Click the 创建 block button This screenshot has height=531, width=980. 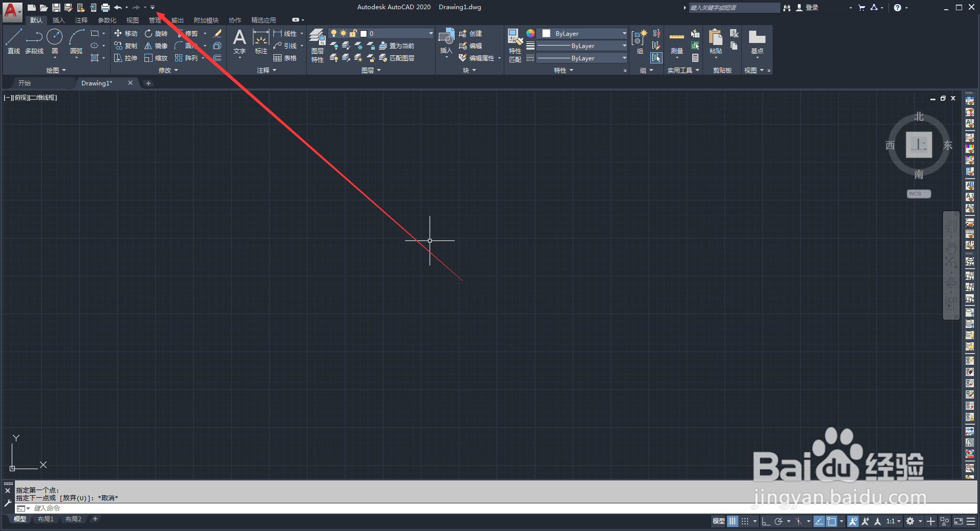(471, 33)
